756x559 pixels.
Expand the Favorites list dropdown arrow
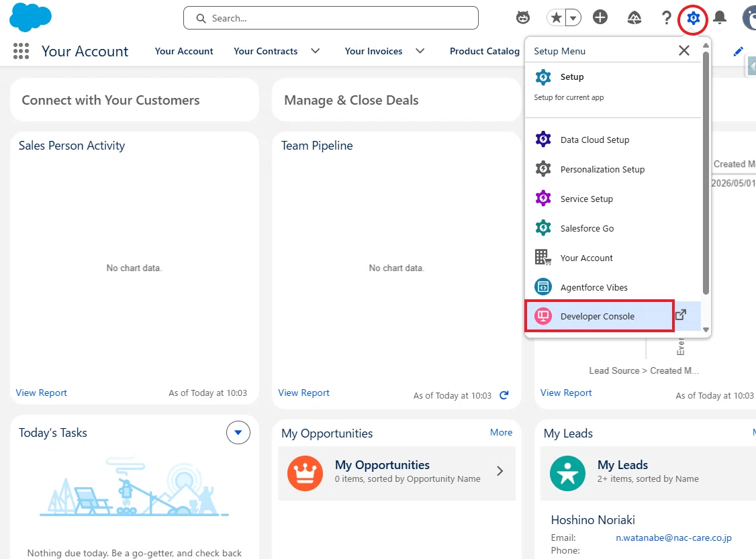(x=573, y=18)
